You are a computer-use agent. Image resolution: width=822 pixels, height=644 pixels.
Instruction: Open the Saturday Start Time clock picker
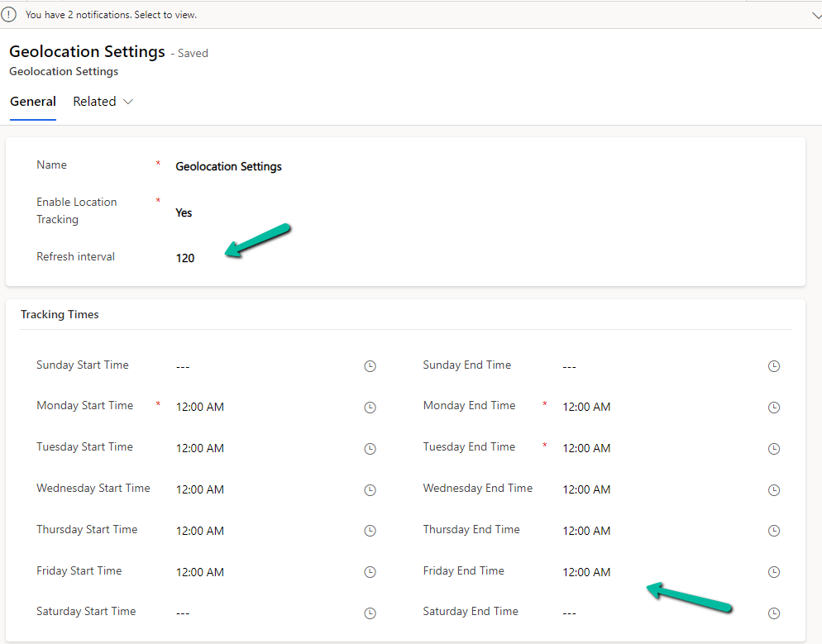(370, 613)
